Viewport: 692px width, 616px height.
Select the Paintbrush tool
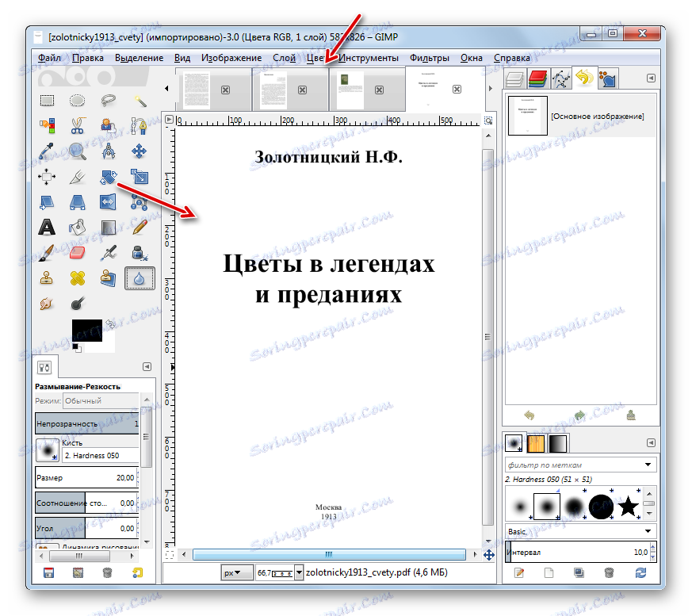point(48,253)
